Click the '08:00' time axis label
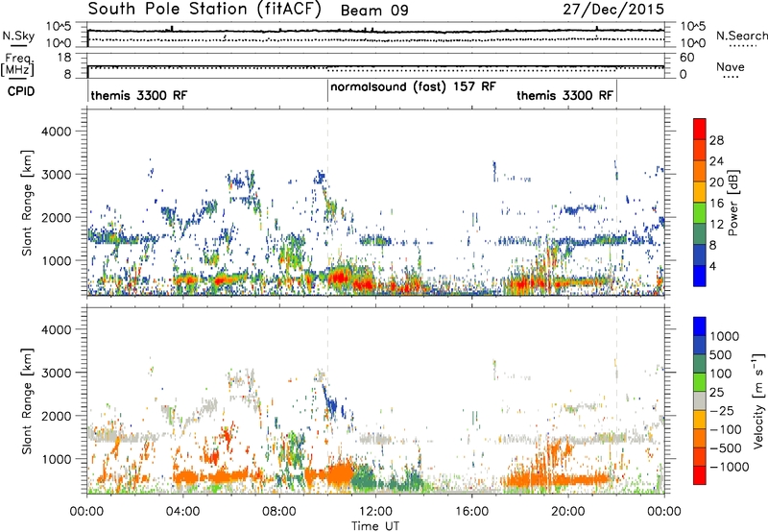This screenshot has width=768, height=532. [x=279, y=512]
